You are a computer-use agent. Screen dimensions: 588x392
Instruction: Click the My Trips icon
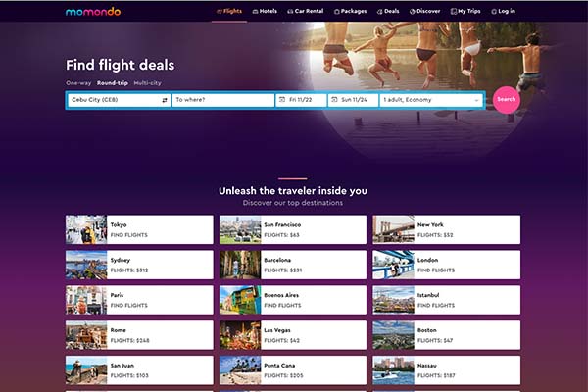(454, 11)
